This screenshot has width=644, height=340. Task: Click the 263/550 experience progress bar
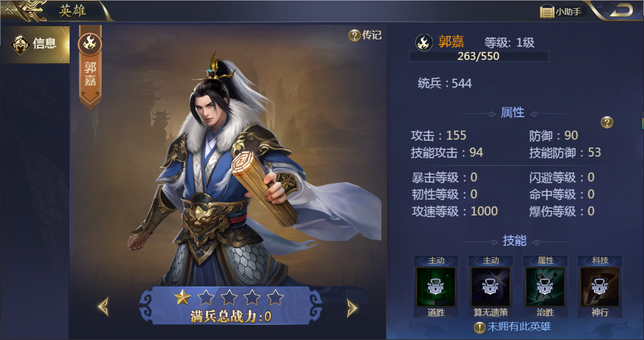pos(479,56)
